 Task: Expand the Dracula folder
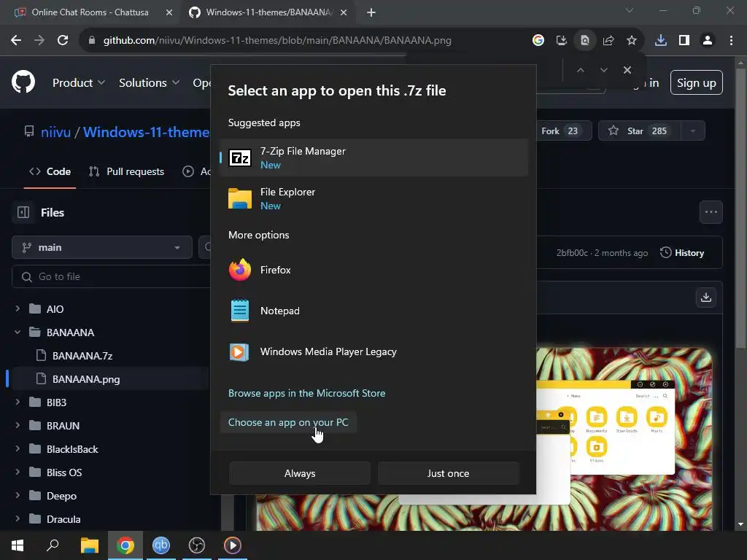click(x=18, y=519)
